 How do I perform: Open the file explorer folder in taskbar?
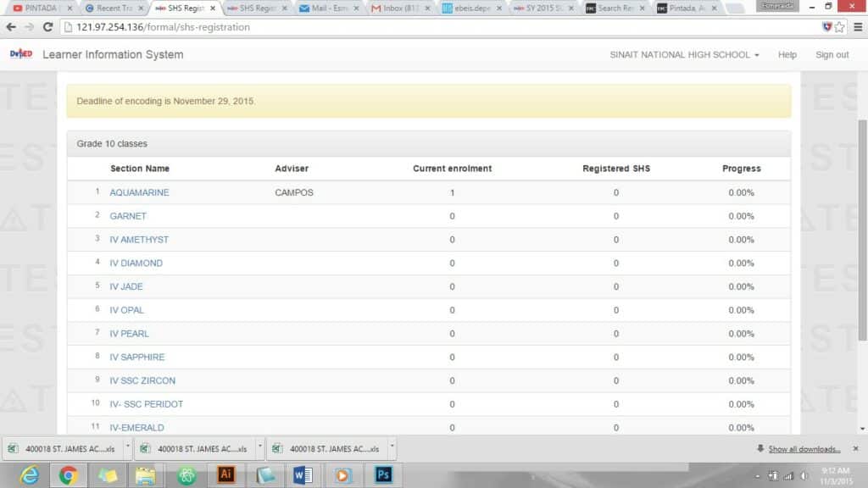[146, 475]
